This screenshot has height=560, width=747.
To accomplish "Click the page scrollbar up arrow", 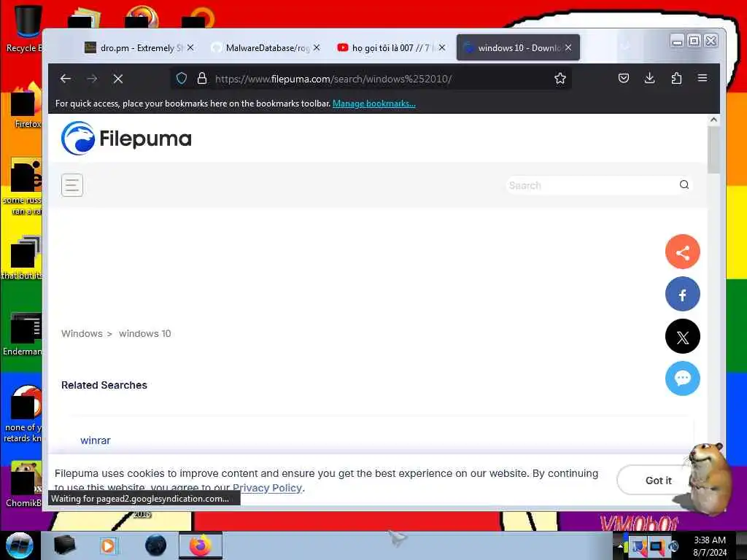I will pyautogui.click(x=713, y=120).
